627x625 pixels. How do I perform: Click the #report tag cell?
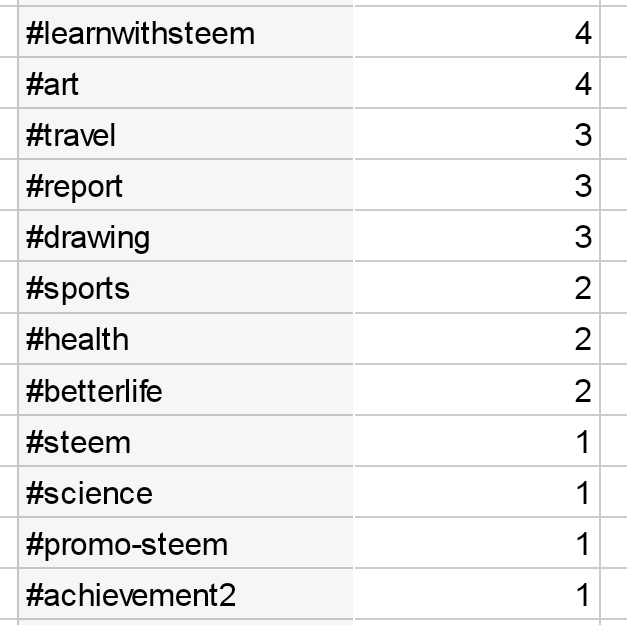pyautogui.click(x=185, y=186)
